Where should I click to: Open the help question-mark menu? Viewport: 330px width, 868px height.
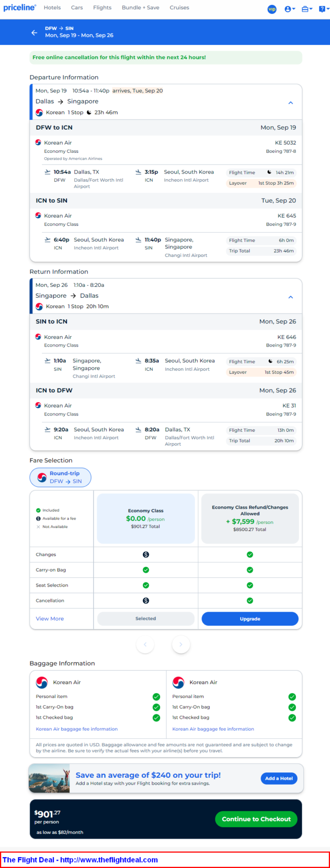click(323, 9)
